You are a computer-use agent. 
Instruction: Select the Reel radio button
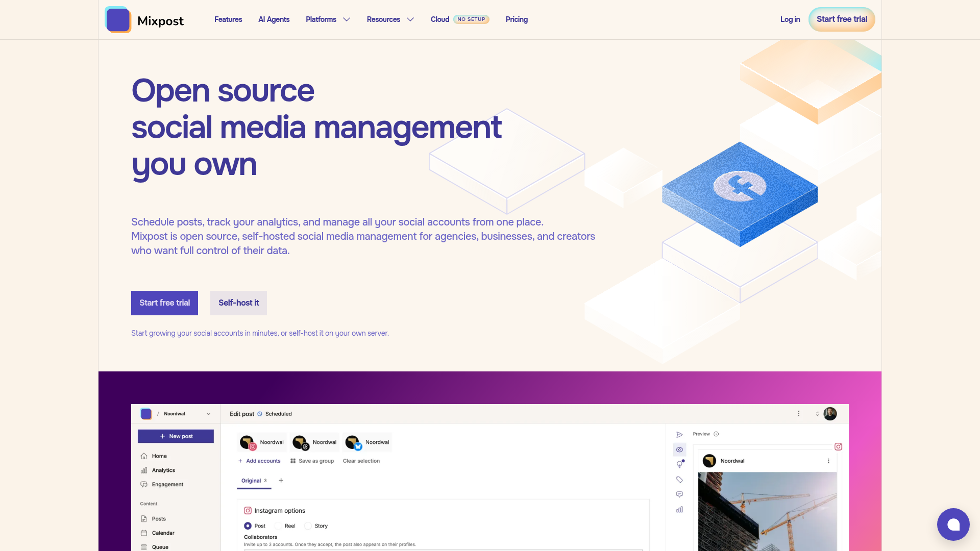[278, 526]
